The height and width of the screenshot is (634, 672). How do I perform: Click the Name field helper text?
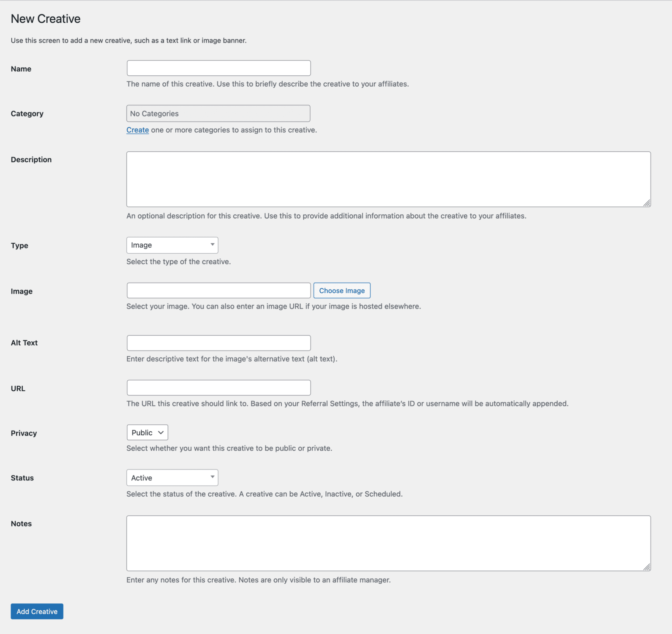click(267, 84)
